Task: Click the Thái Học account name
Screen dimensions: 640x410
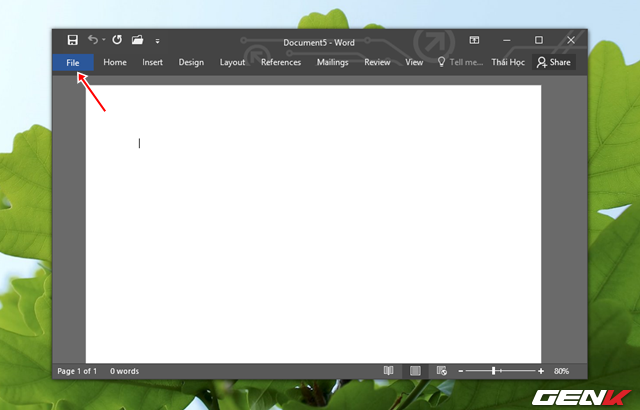Action: (508, 62)
